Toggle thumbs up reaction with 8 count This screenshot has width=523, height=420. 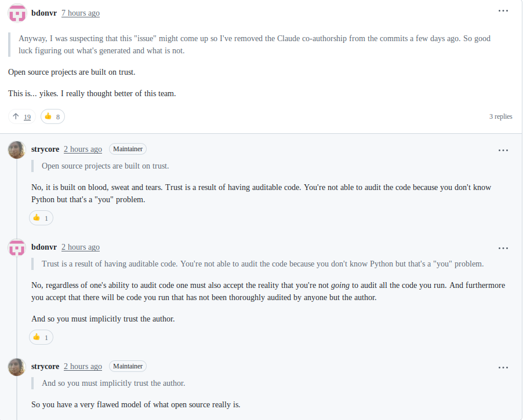pos(53,117)
